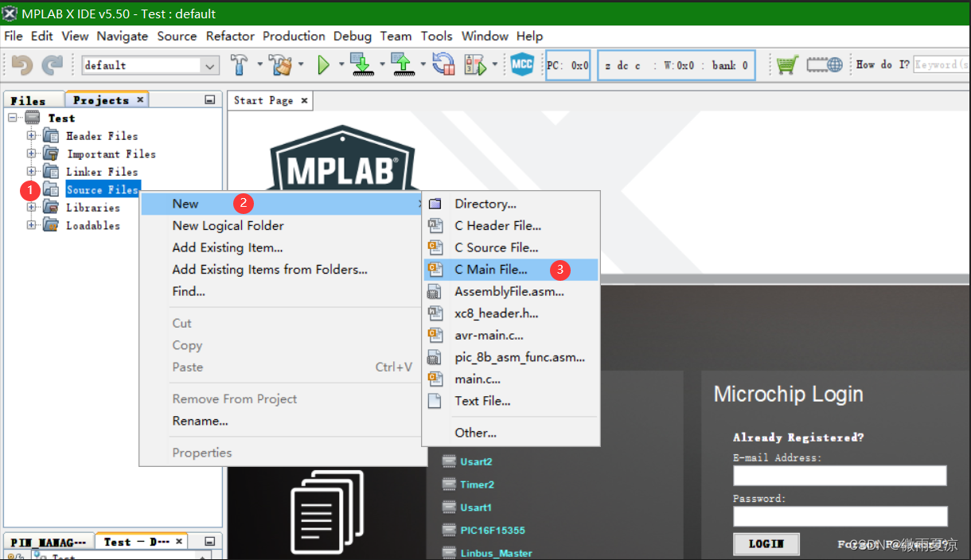Open the Tools menu
Screen dimensions: 971x560
tap(436, 36)
